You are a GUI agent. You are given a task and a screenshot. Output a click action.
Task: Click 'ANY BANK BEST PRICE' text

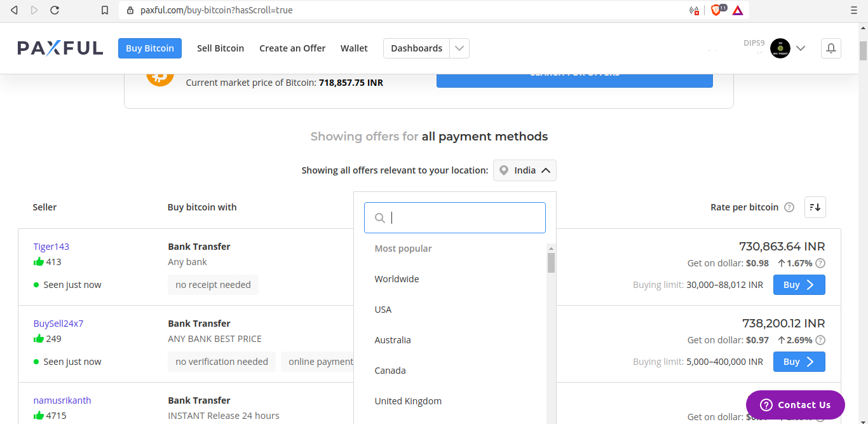pyautogui.click(x=215, y=339)
